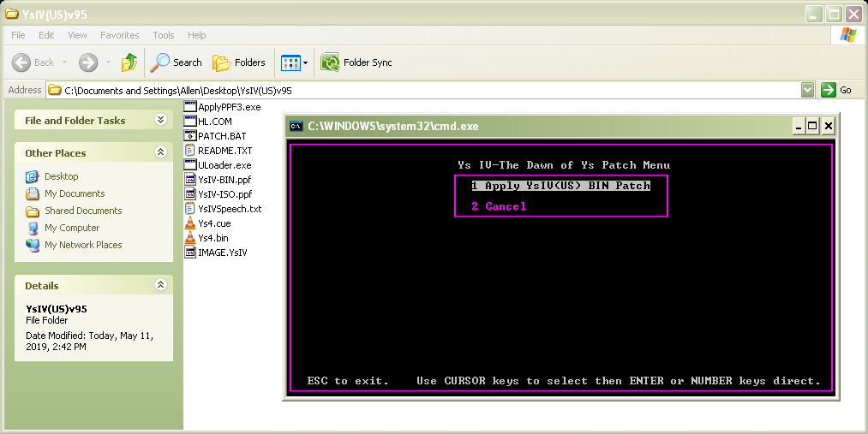This screenshot has width=868, height=434.
Task: Open Forward button history dropdown arrow
Action: (x=109, y=62)
